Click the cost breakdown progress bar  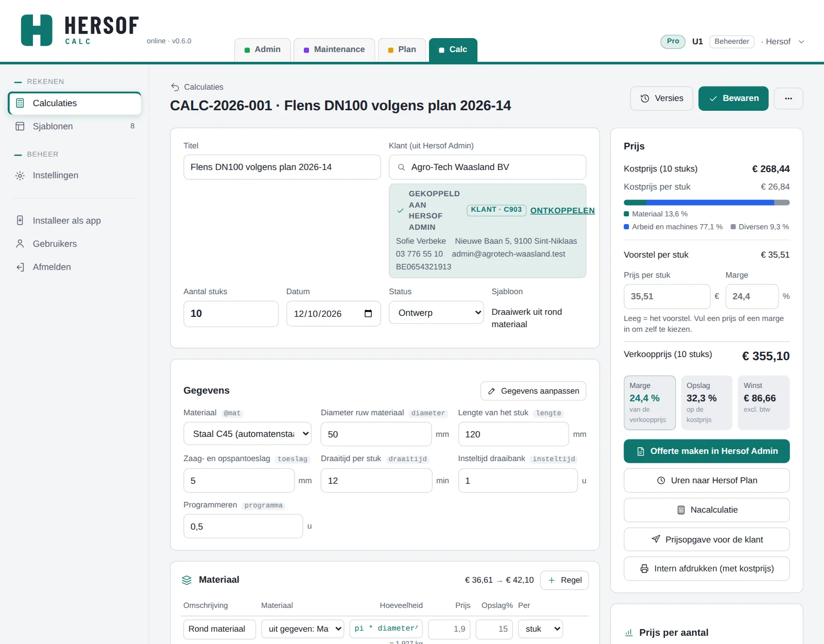[x=707, y=202]
